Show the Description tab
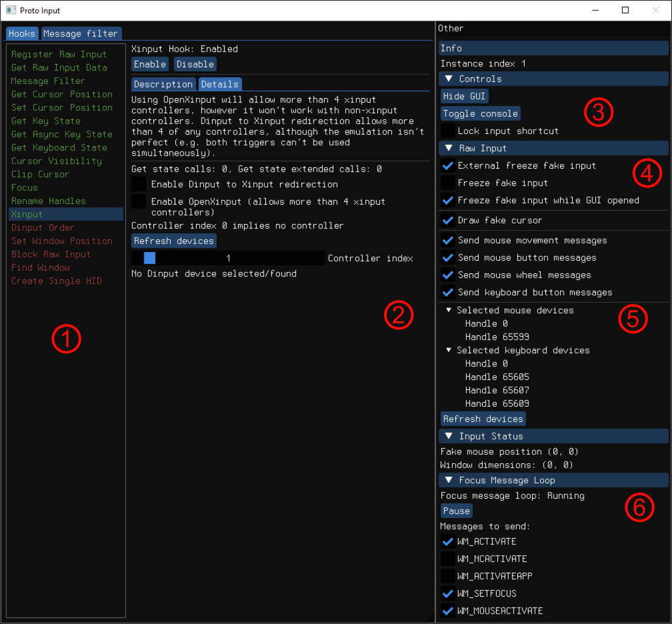The image size is (672, 624). [x=163, y=84]
